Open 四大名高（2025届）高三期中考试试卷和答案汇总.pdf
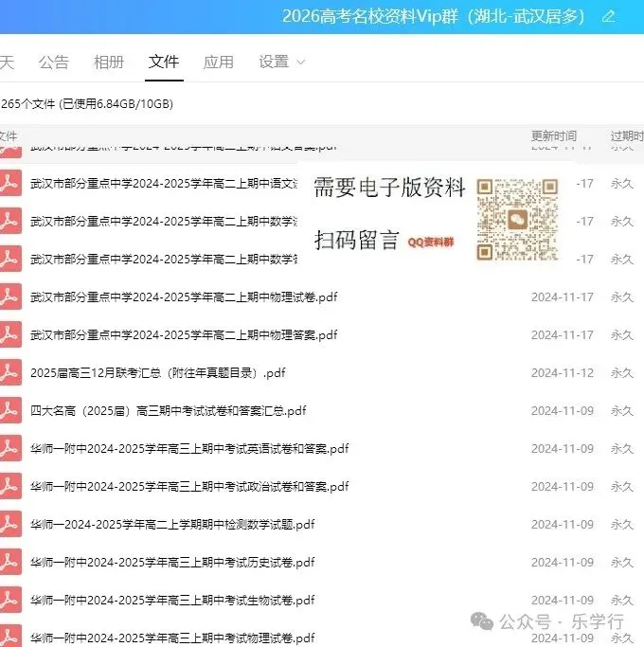Viewport: 644px width, 647px height. click(x=168, y=411)
